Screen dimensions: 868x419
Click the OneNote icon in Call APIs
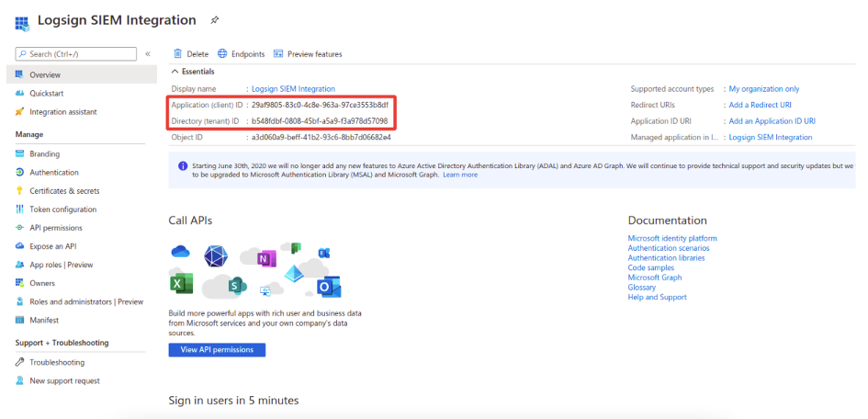(266, 258)
